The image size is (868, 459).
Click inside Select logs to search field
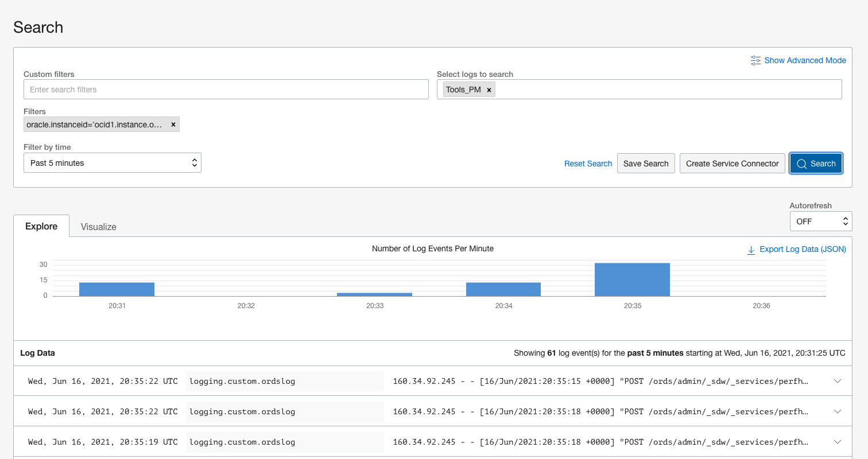point(666,90)
